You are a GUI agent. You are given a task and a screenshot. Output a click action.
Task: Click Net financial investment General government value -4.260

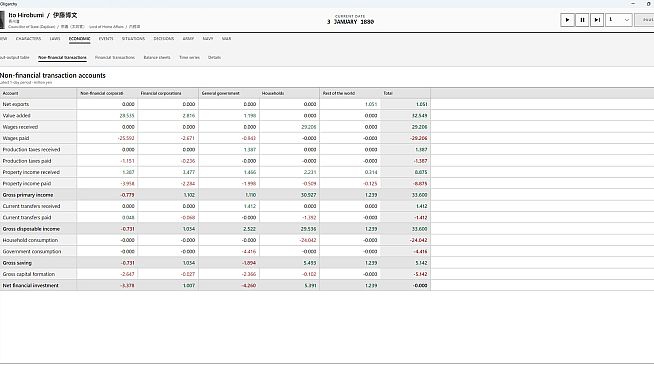249,286
